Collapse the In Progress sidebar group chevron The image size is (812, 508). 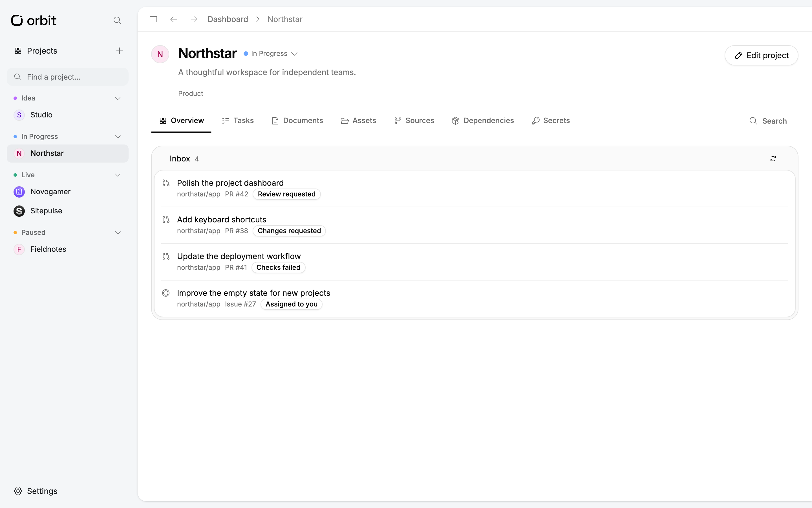point(118,137)
